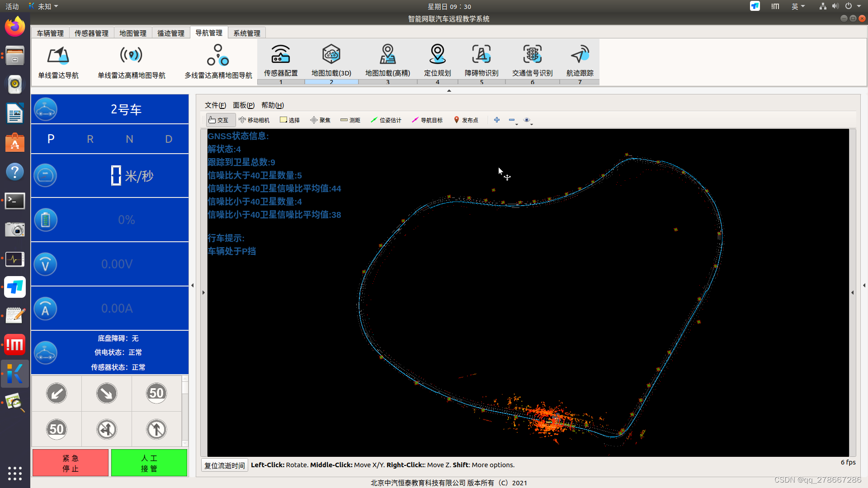This screenshot has width=868, height=488.
Task: Open the 帮助(H) menu
Action: click(x=273, y=105)
